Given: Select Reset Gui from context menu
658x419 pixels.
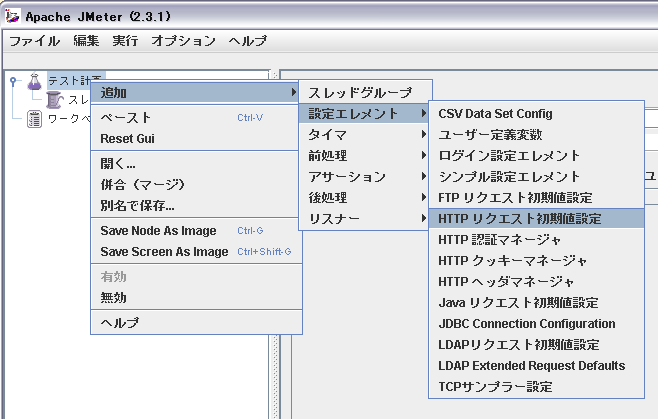Looking at the screenshot, I should pyautogui.click(x=127, y=138).
